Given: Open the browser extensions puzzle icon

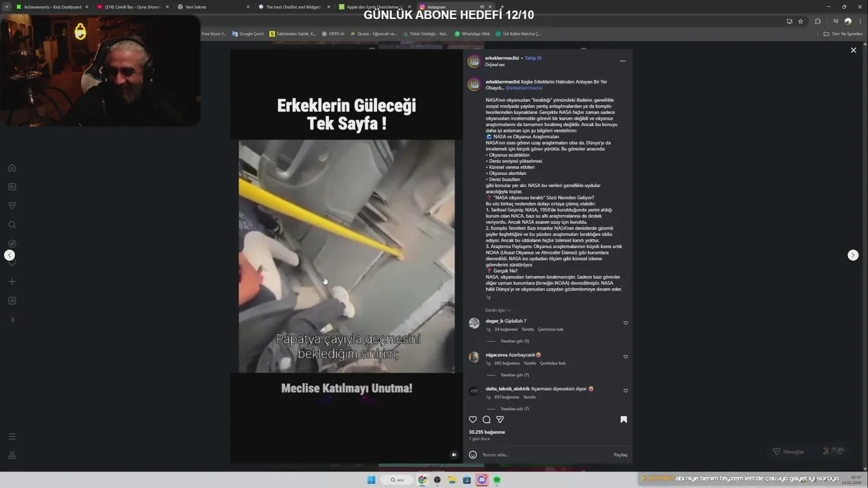Looking at the screenshot, I should [817, 21].
